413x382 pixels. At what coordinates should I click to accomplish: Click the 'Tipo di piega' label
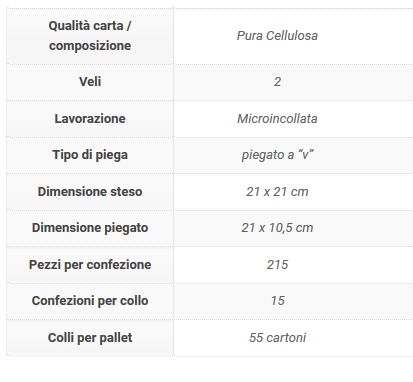pyautogui.click(x=90, y=155)
